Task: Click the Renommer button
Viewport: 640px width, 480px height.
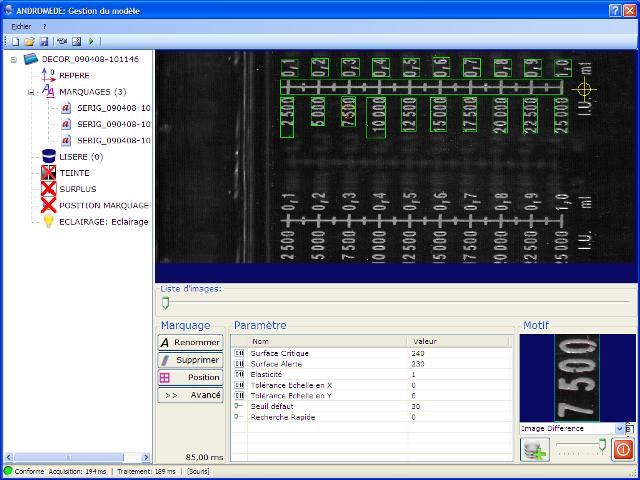Action: tap(190, 342)
